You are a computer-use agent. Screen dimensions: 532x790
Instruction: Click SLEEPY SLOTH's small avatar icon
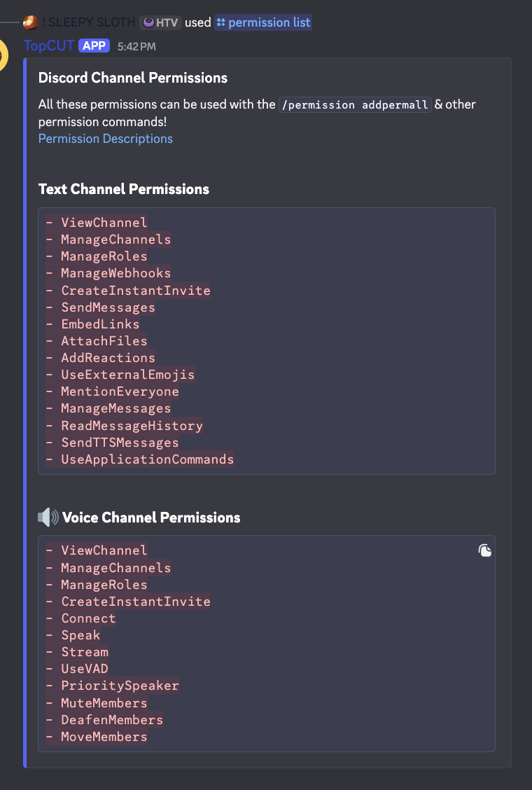pyautogui.click(x=31, y=22)
